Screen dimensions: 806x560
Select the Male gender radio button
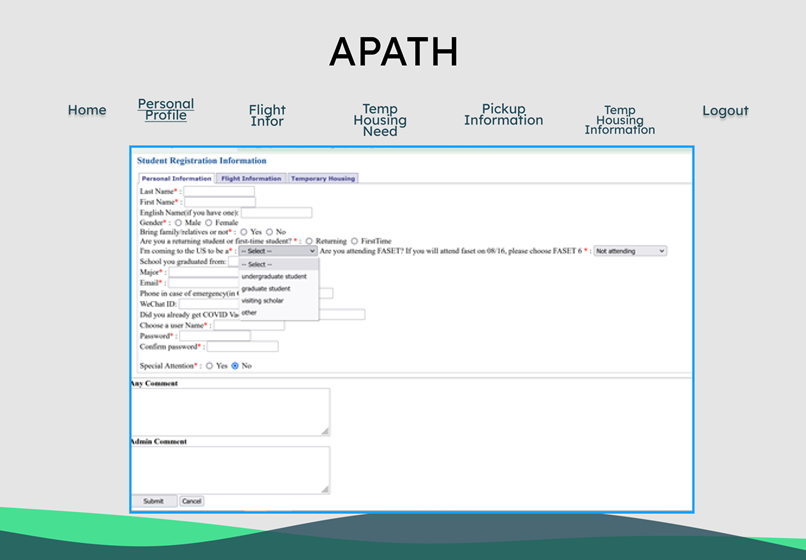coord(178,223)
